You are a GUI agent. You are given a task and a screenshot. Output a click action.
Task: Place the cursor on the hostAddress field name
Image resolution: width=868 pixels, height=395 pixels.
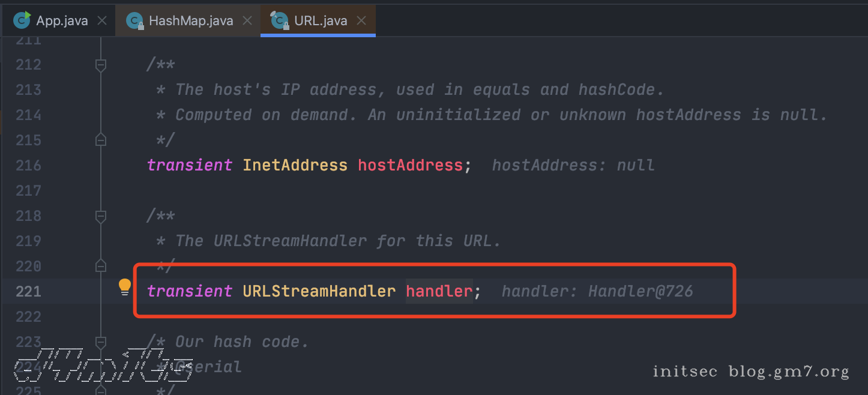(410, 165)
